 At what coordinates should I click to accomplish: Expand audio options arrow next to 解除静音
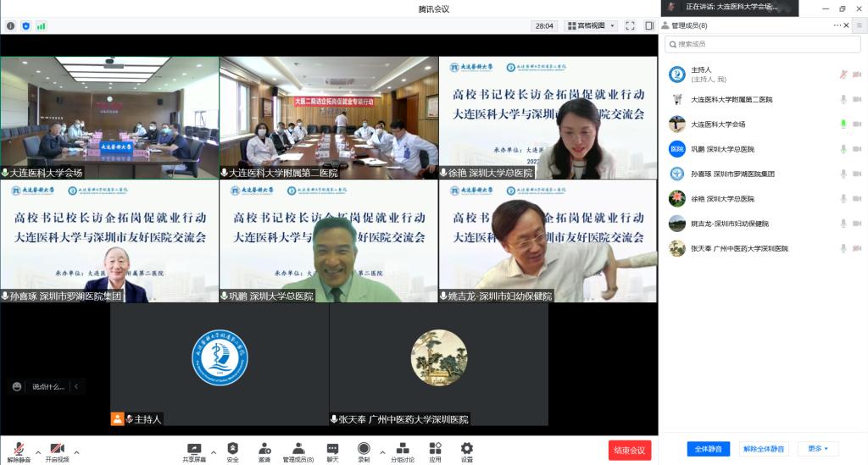tap(37, 452)
